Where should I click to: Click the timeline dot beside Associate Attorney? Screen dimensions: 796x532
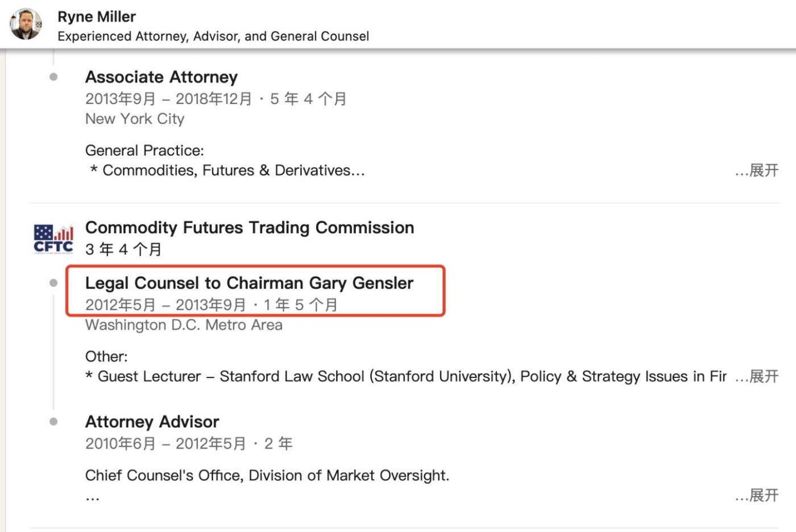click(53, 77)
